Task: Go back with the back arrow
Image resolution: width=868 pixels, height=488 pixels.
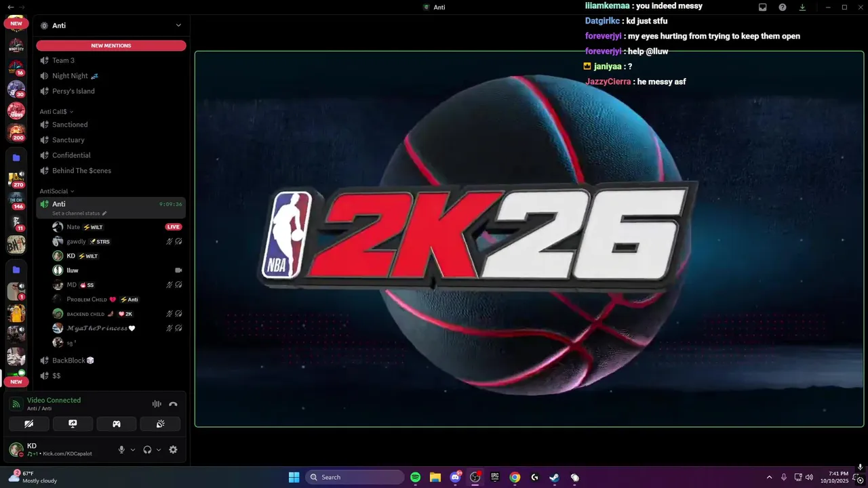Action: click(10, 7)
